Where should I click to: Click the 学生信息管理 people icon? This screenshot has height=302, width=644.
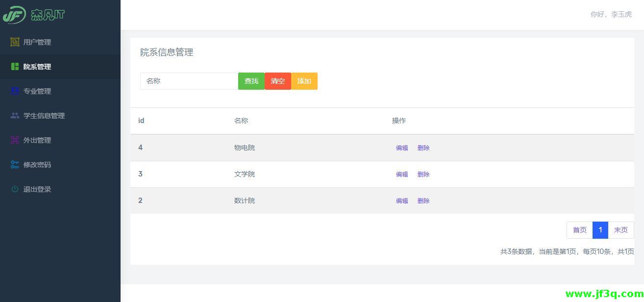(x=15, y=116)
